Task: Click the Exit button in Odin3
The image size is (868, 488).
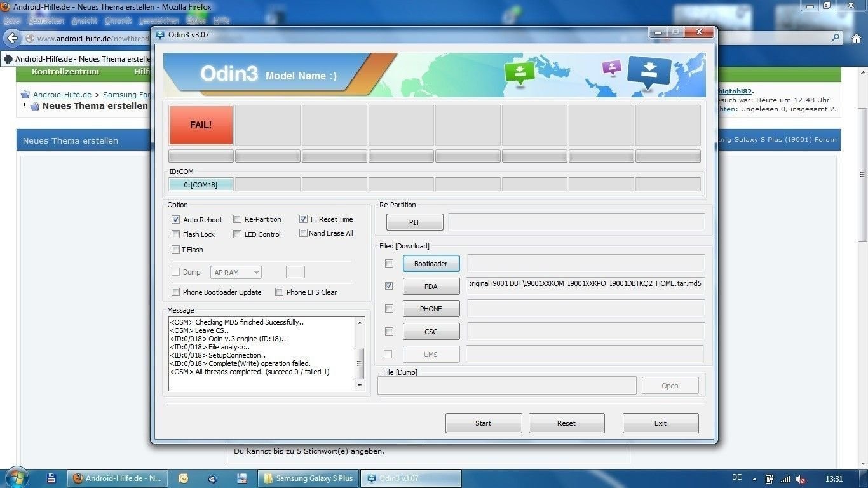Action: tap(660, 423)
